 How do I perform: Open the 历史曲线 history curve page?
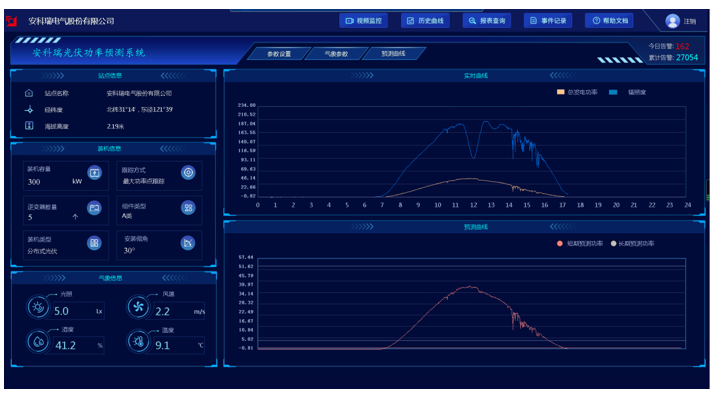pyautogui.click(x=425, y=21)
